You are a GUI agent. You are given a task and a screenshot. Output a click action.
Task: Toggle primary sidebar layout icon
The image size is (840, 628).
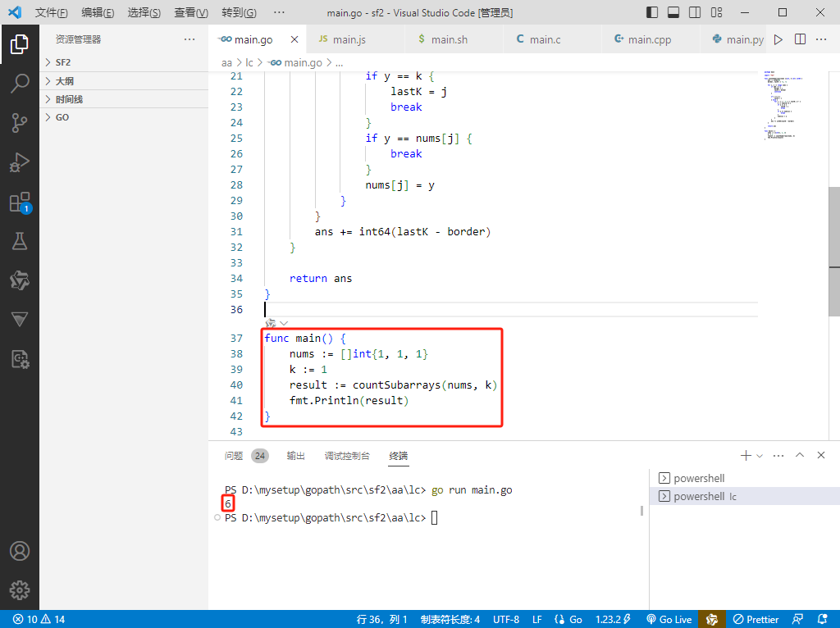click(652, 12)
